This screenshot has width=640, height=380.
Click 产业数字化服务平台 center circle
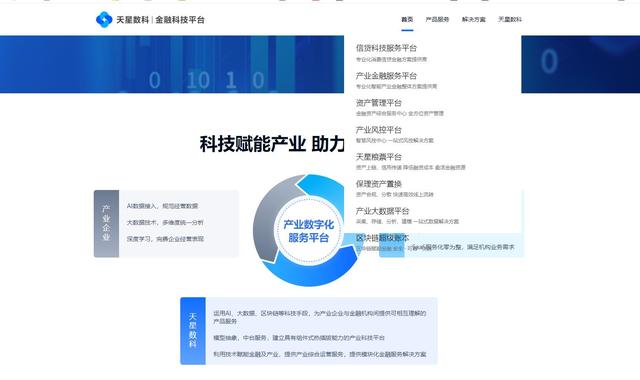pyautogui.click(x=309, y=231)
